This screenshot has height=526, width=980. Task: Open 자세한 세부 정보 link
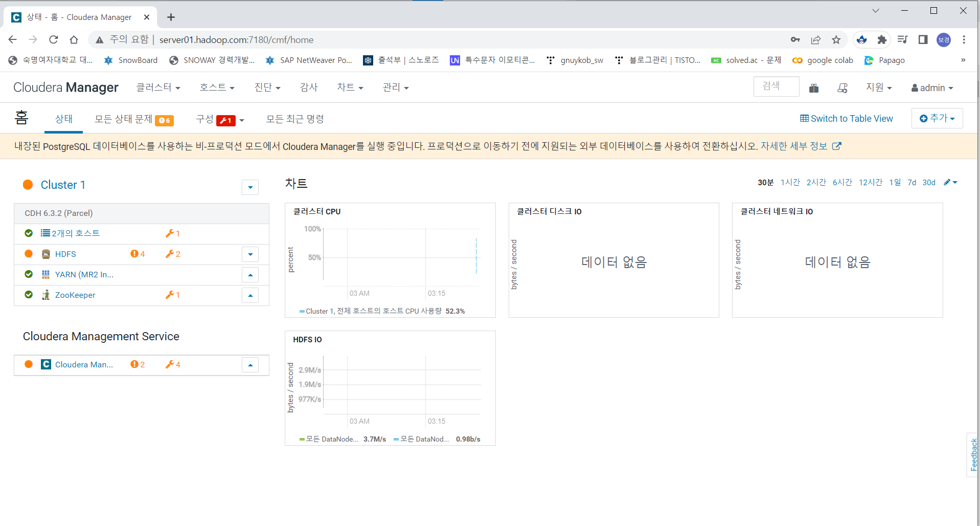pyautogui.click(x=801, y=146)
